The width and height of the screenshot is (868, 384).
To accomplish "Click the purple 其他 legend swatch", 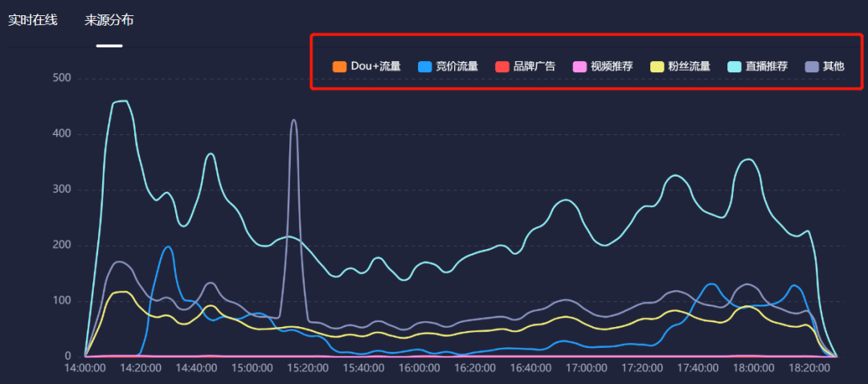I will 812,67.
